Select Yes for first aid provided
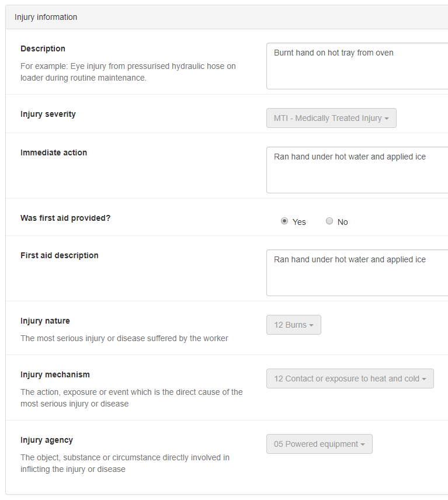This screenshot has height=500, width=448. pos(284,221)
